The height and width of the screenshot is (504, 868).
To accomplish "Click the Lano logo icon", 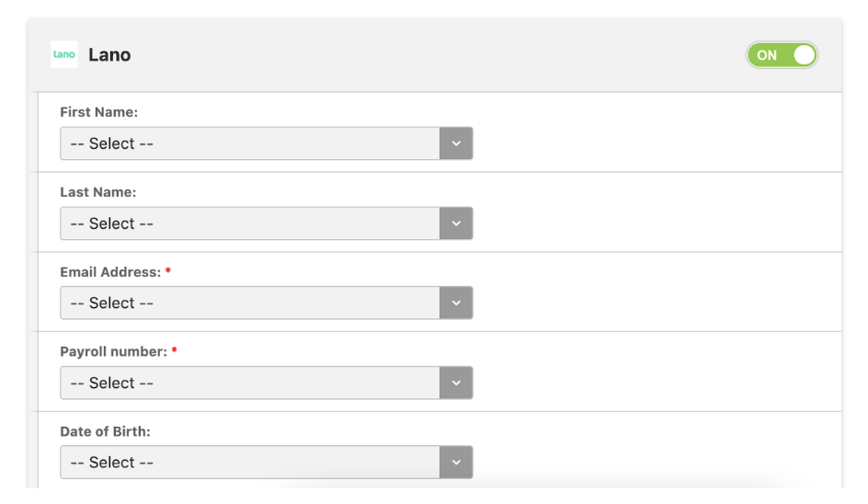I will click(x=64, y=54).
